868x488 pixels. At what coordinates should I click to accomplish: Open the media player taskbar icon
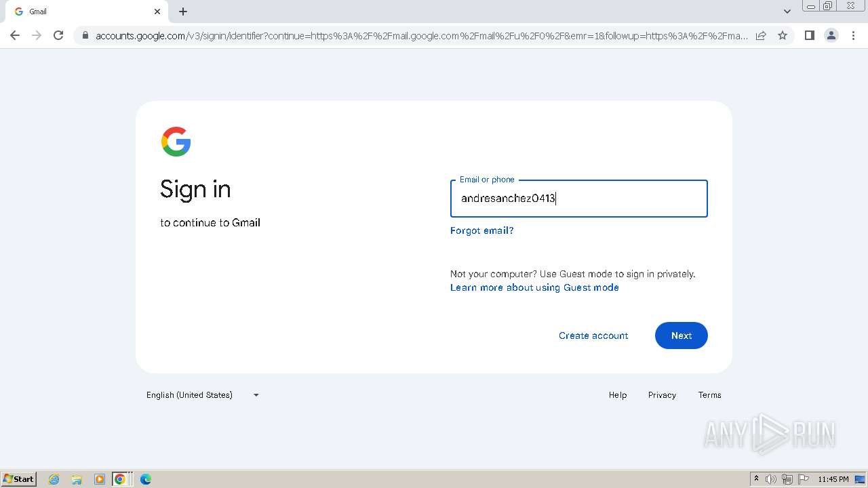click(99, 479)
